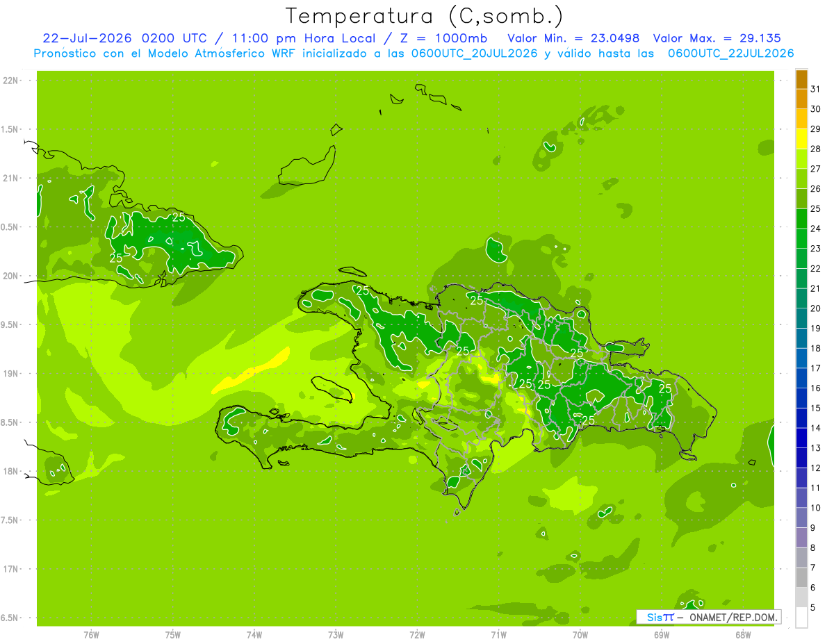Click the "22N" latitude axis label
Viewport: 834px width, 644px height.
(x=11, y=81)
